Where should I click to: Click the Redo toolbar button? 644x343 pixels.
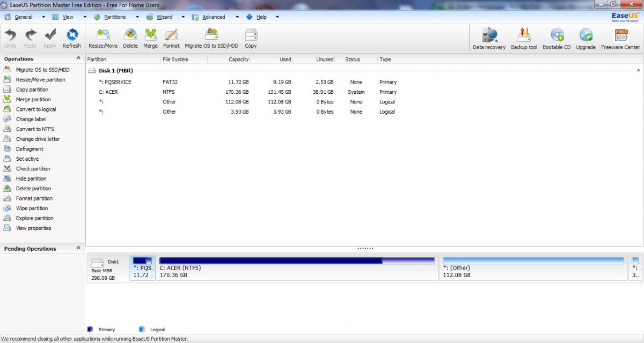pyautogui.click(x=30, y=39)
